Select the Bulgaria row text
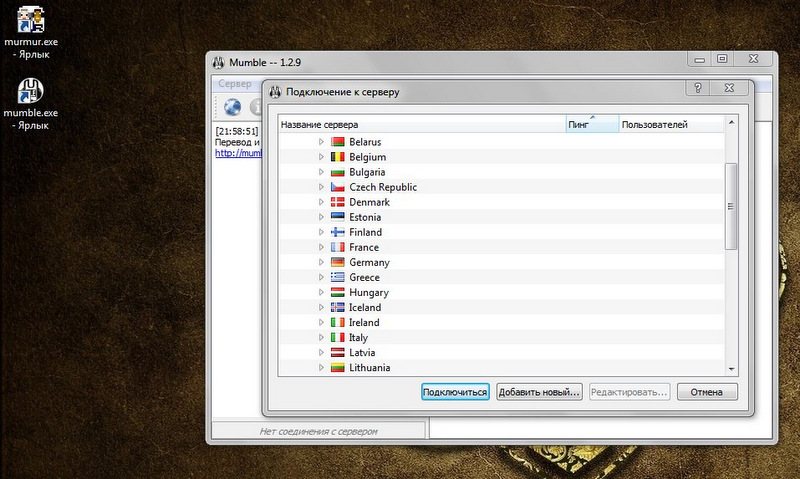Image resolution: width=800 pixels, height=479 pixels. coord(367,172)
